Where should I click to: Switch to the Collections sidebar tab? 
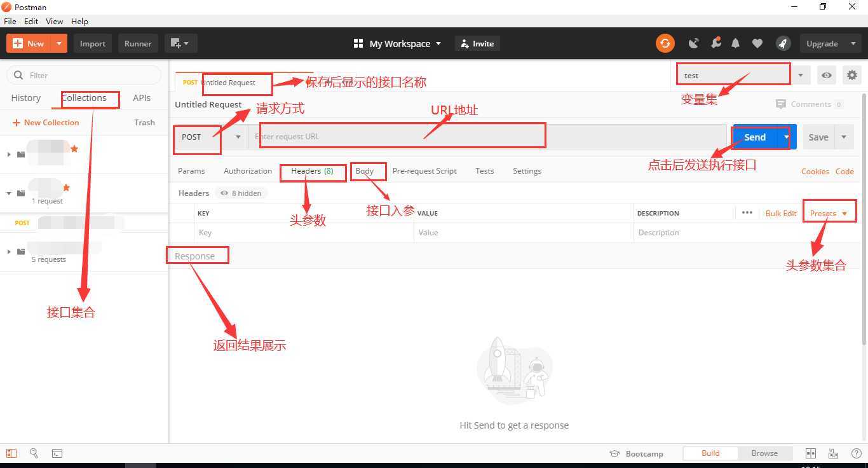(84, 98)
